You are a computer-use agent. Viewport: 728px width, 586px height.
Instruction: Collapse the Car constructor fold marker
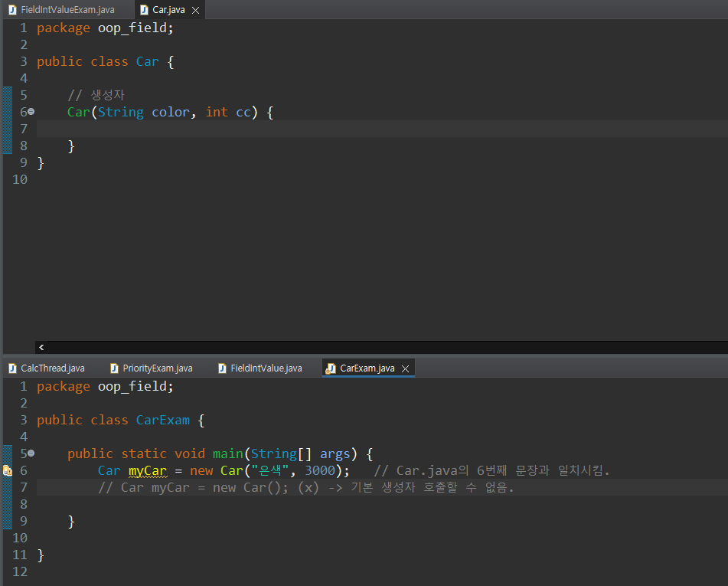click(31, 112)
